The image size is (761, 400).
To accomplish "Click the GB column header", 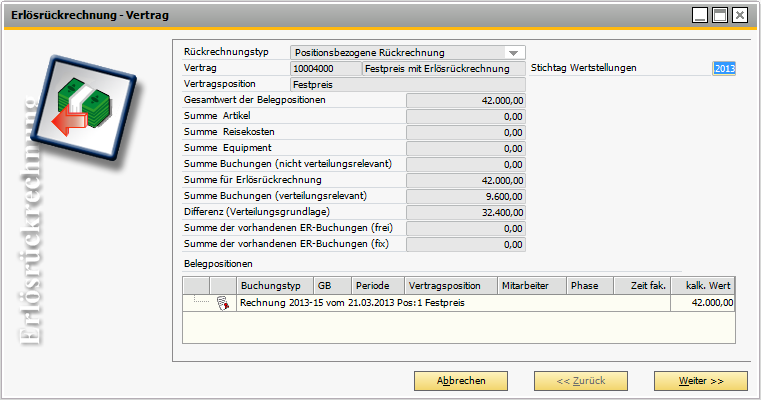I will [x=332, y=286].
